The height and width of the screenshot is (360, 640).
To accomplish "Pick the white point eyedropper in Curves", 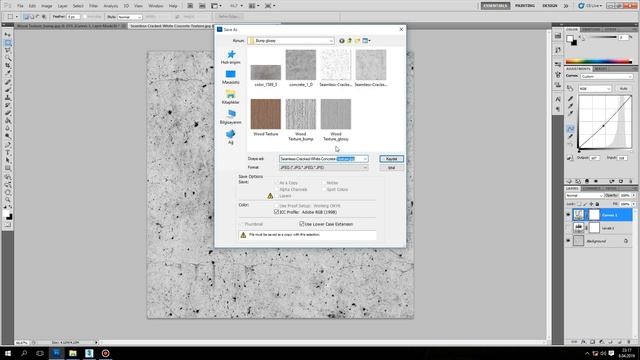I will pyautogui.click(x=571, y=113).
